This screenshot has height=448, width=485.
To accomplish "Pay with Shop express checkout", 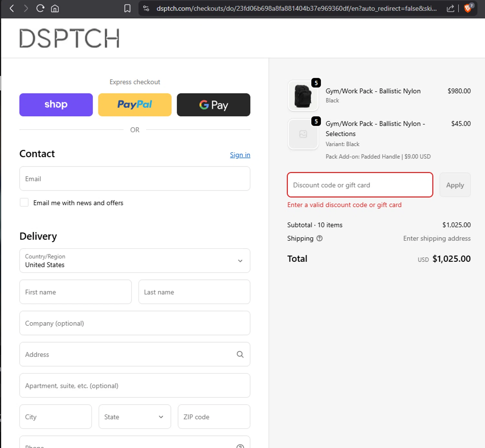I will [56, 105].
